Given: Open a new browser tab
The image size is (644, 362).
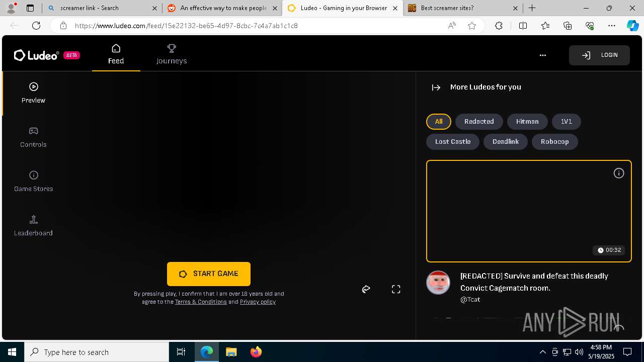Looking at the screenshot, I should pos(532,8).
